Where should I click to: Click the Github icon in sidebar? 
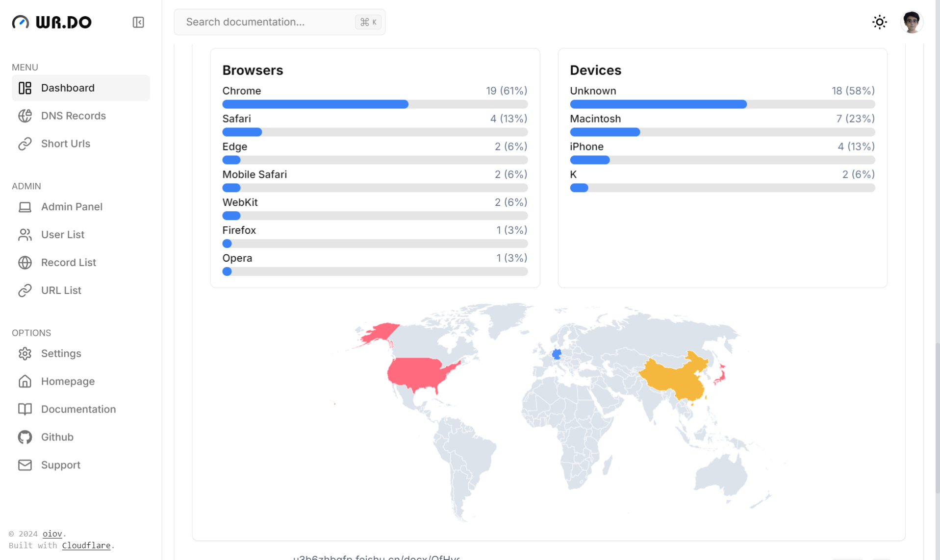[25, 437]
